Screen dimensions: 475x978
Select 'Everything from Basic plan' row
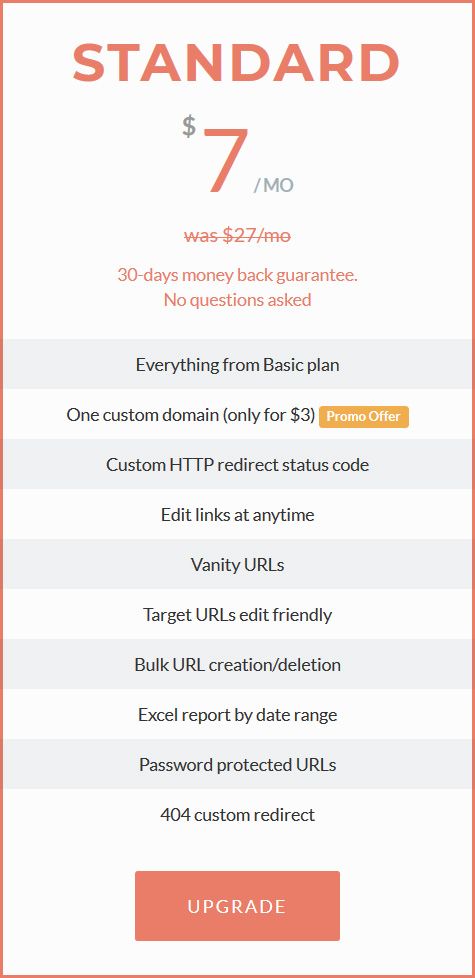click(238, 364)
